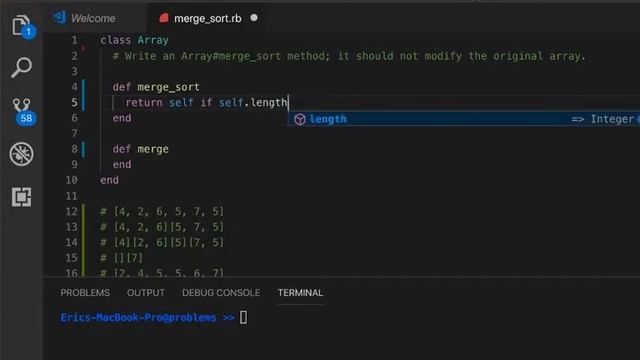Image resolution: width=640 pixels, height=360 pixels.
Task: Open the OUTPUT panel tab
Action: 146,293
